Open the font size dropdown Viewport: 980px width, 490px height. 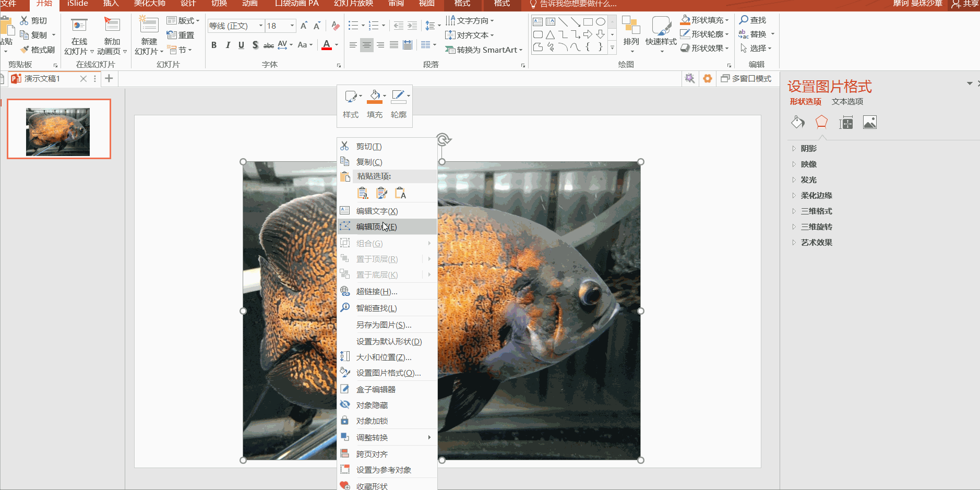[x=292, y=26]
